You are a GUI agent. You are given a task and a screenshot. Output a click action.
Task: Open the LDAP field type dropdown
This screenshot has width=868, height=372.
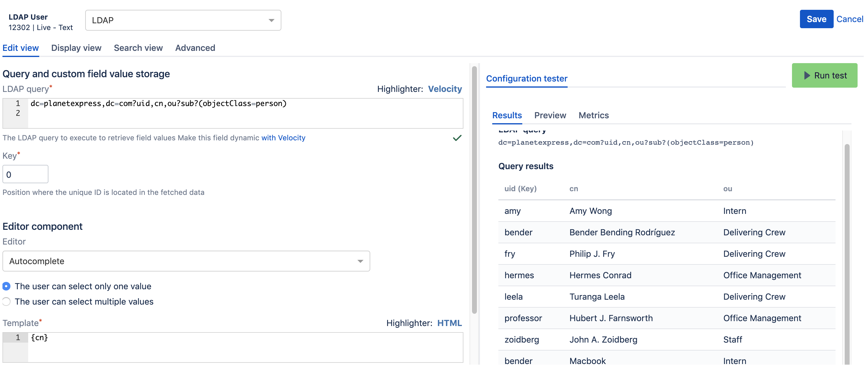click(x=183, y=20)
